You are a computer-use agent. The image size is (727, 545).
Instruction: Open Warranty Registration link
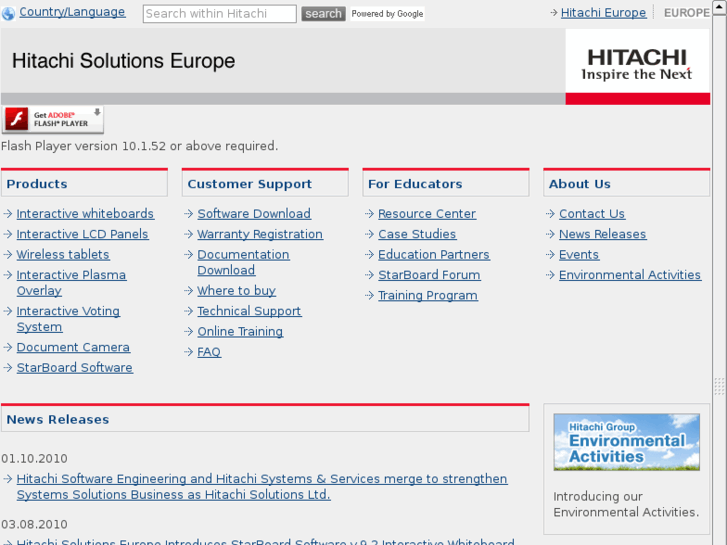[x=260, y=234]
